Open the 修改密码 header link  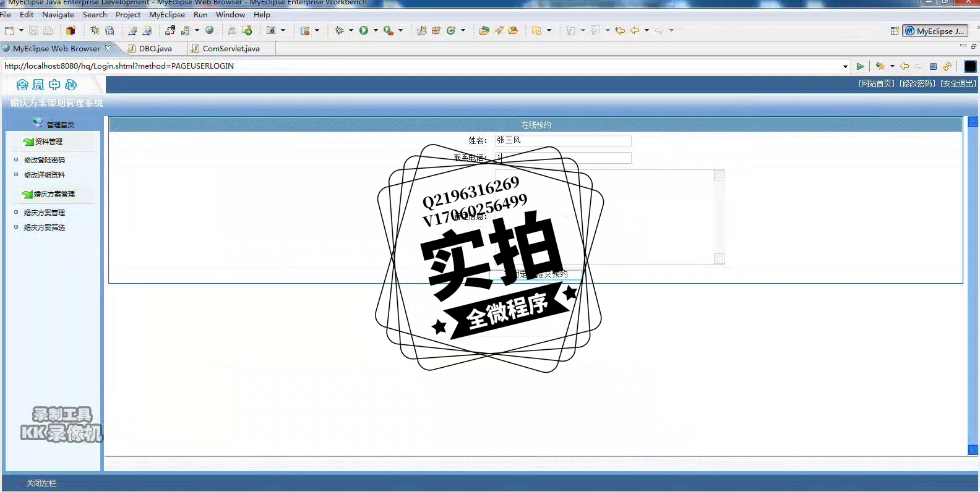(x=917, y=83)
